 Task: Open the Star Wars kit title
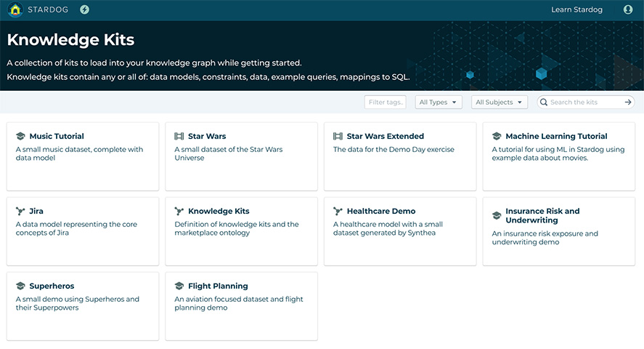(207, 136)
